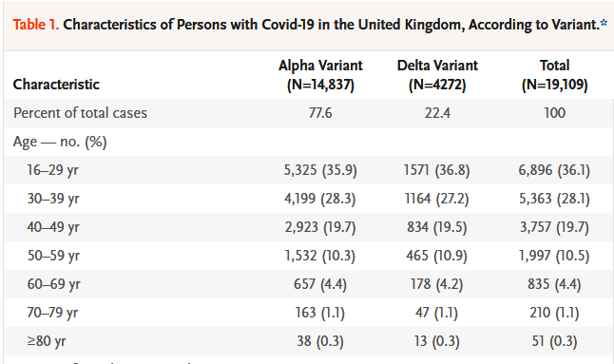
Task: Click the Delta value 1164 (27.2)
Action: click(x=436, y=199)
